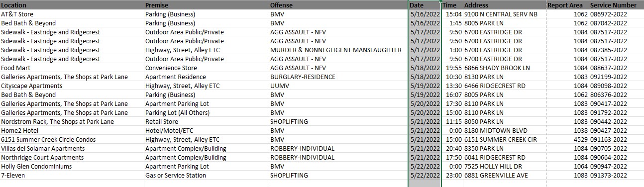Click the Offense column header
This screenshot has height=187, width=644.
(338, 5)
